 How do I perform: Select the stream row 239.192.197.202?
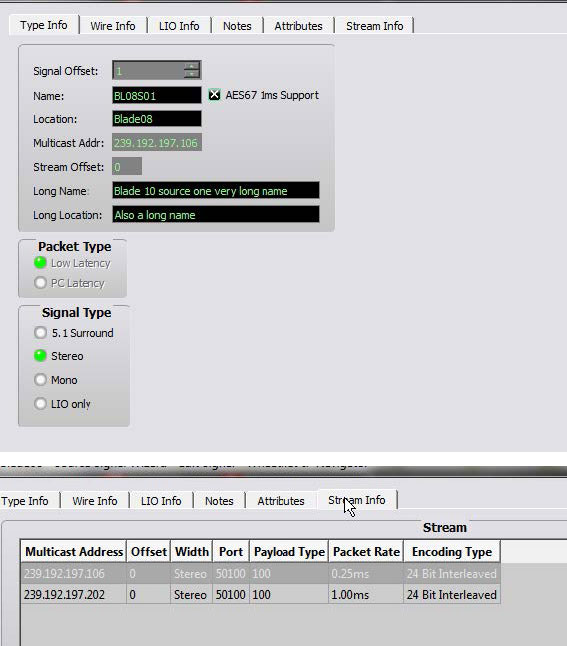point(260,595)
